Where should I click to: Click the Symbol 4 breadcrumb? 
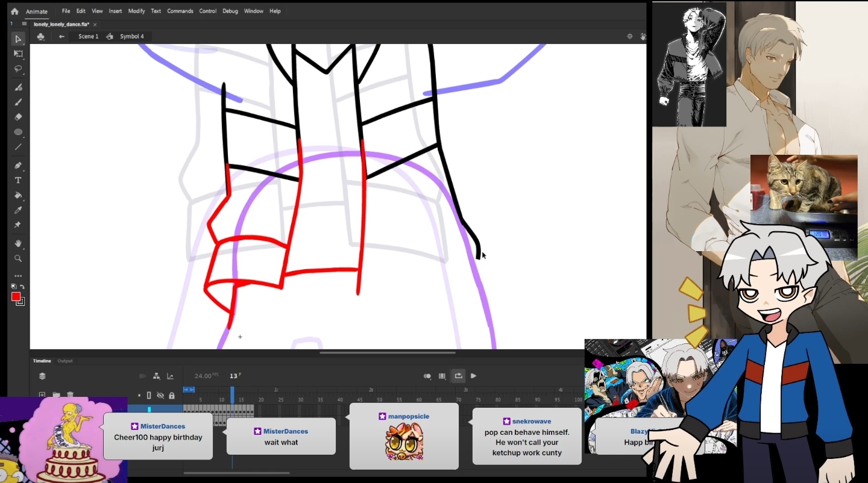point(132,37)
